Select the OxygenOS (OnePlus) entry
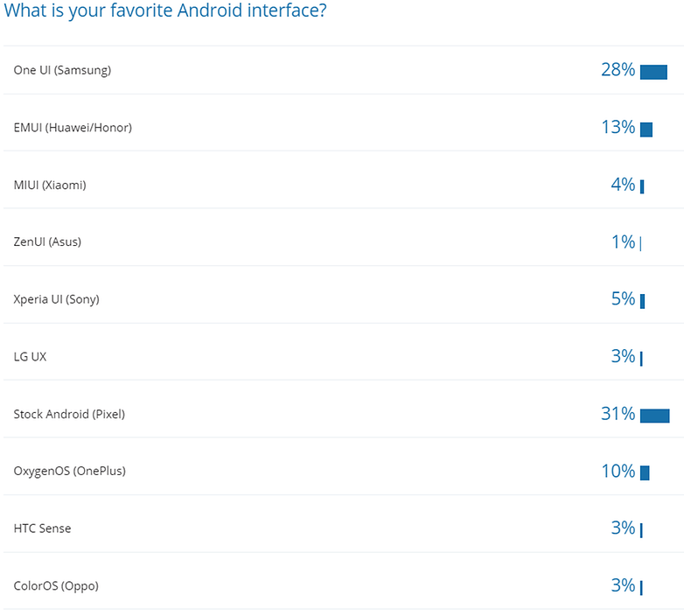 (69, 471)
